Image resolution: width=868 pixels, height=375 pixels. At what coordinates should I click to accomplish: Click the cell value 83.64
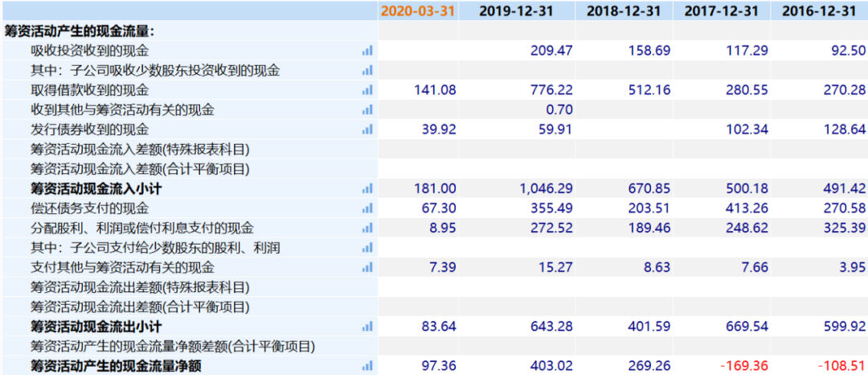(439, 327)
